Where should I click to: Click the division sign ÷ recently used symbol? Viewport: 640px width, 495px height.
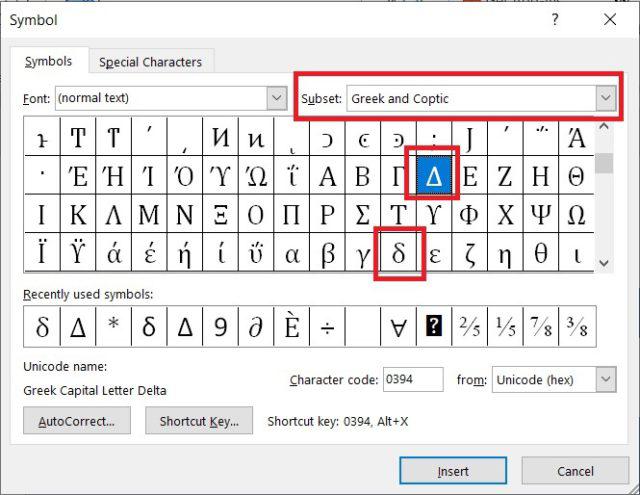click(327, 326)
